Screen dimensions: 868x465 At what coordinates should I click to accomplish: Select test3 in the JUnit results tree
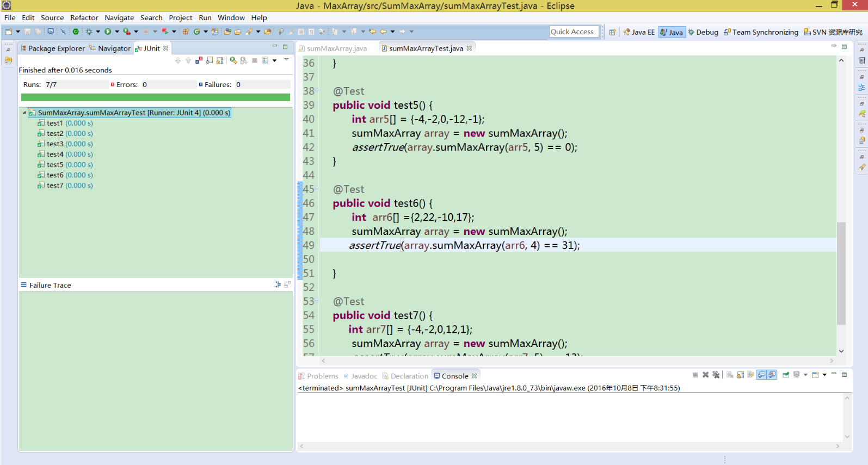click(x=65, y=144)
